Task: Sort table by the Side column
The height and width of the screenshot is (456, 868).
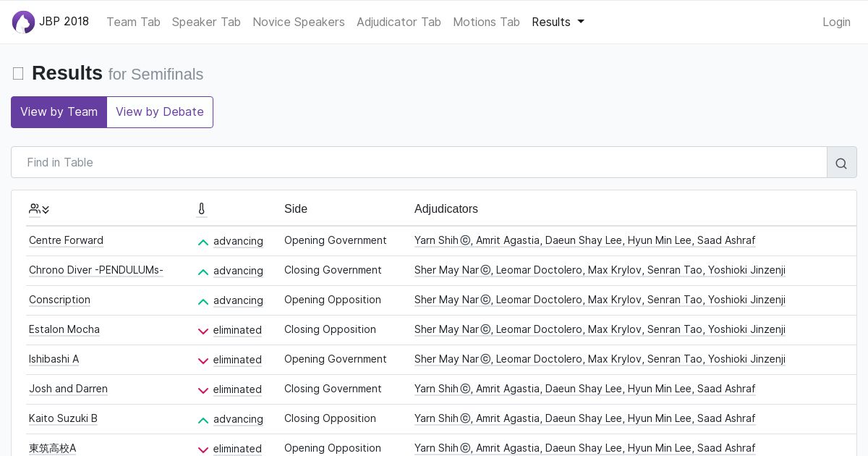Action: [x=296, y=209]
